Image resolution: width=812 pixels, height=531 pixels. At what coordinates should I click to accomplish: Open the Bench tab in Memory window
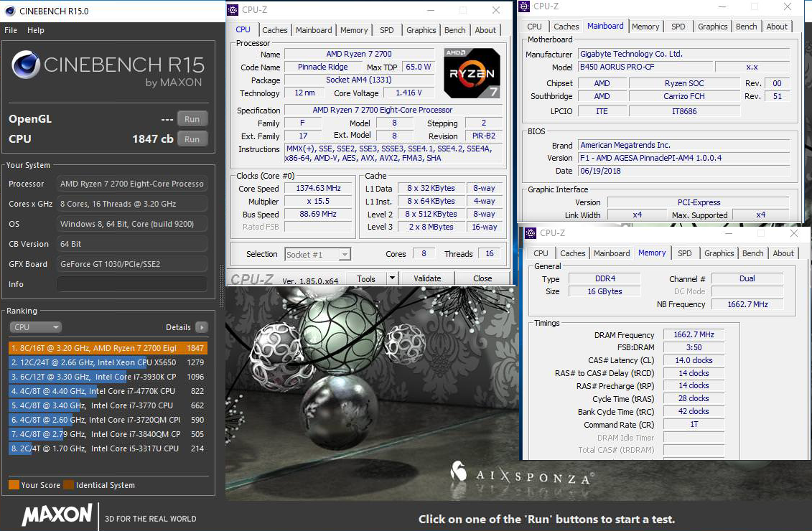coord(752,253)
